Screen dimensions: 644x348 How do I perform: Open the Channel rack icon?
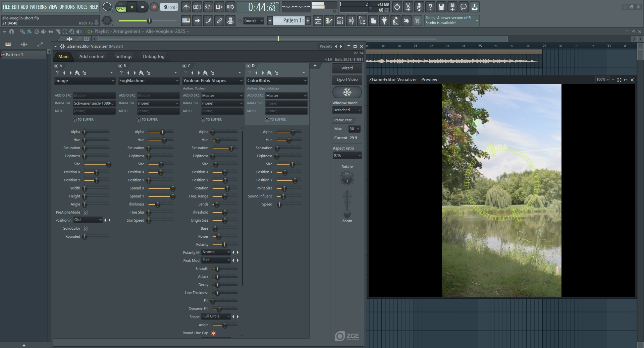(340, 21)
